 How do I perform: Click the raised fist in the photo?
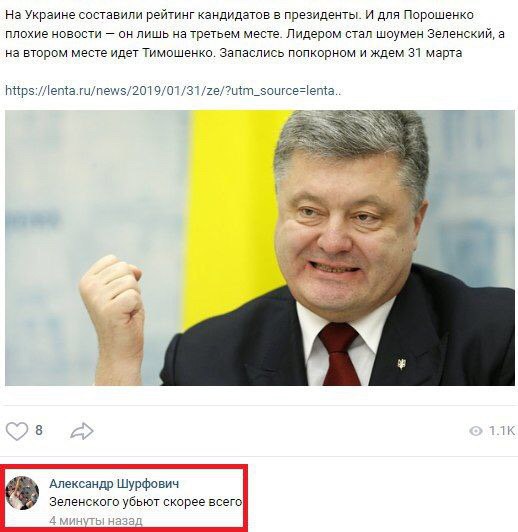pos(111,284)
